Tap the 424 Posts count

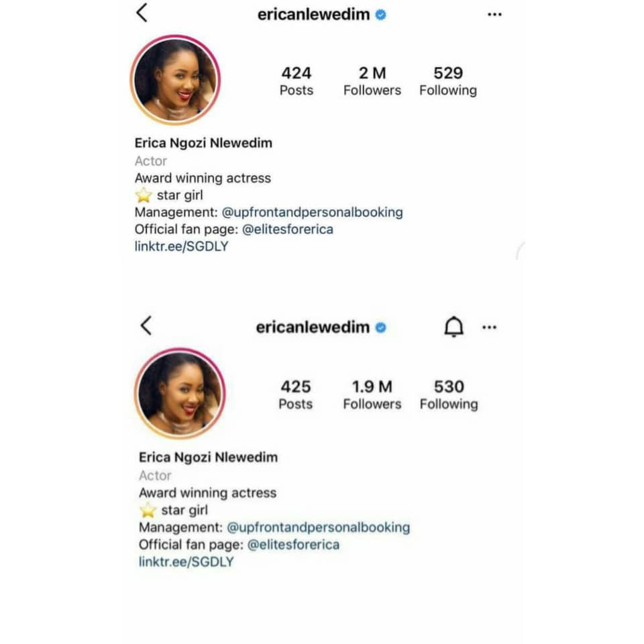[296, 81]
